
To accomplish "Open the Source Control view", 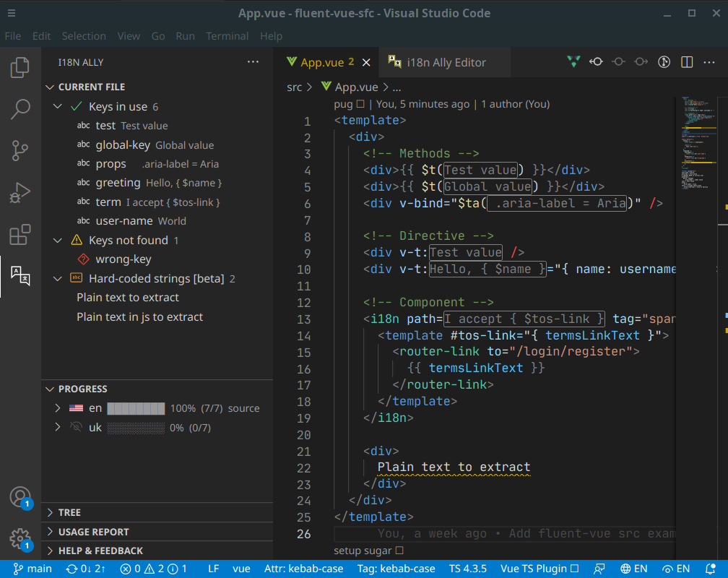I will [x=20, y=151].
